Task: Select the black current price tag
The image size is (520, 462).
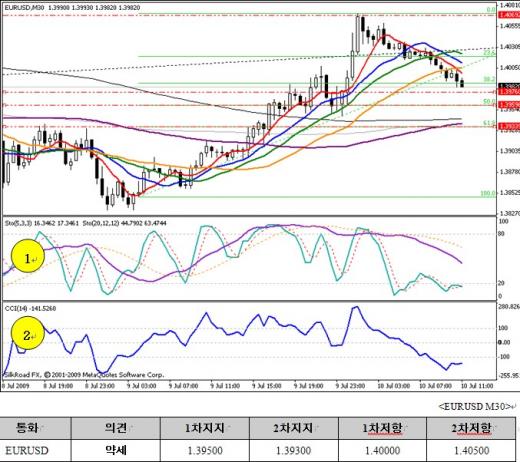Action: click(x=509, y=86)
